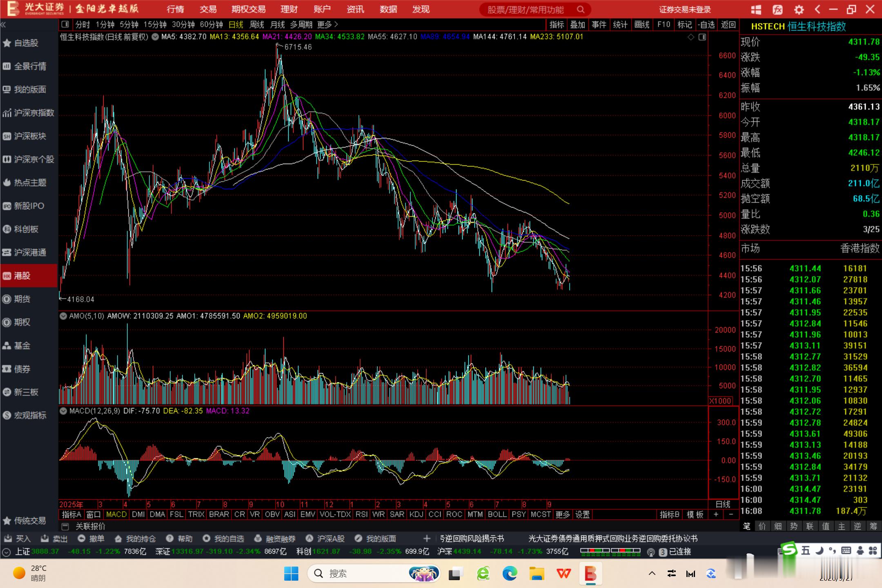882x588 pixels.
Task: Click the F10 button
Action: coord(664,24)
